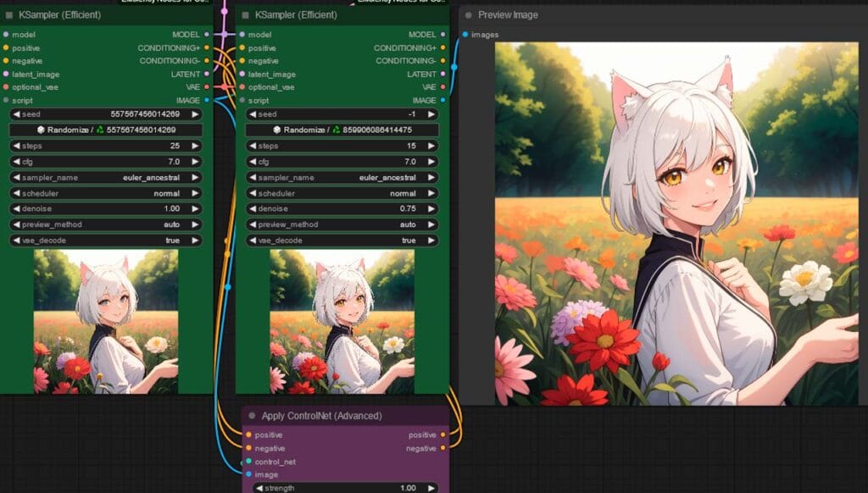Click the denoise 1.00 slider field
This screenshot has height=493, width=868.
[x=106, y=208]
